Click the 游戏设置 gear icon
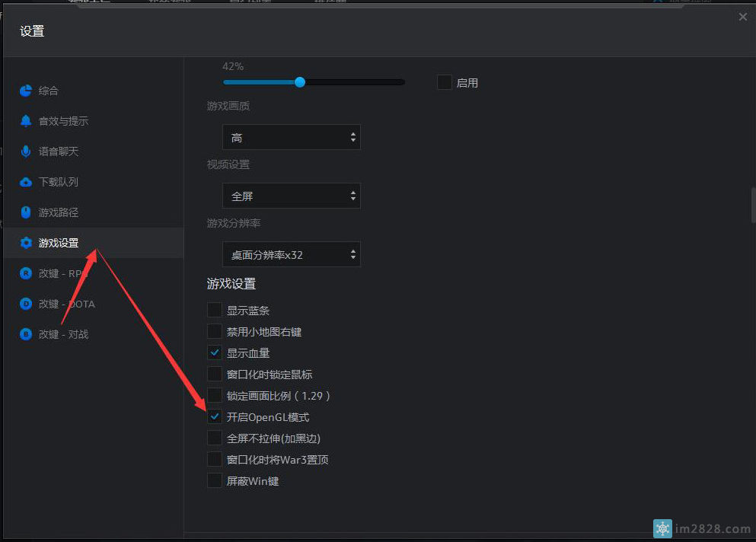This screenshot has width=756, height=542. [x=26, y=243]
